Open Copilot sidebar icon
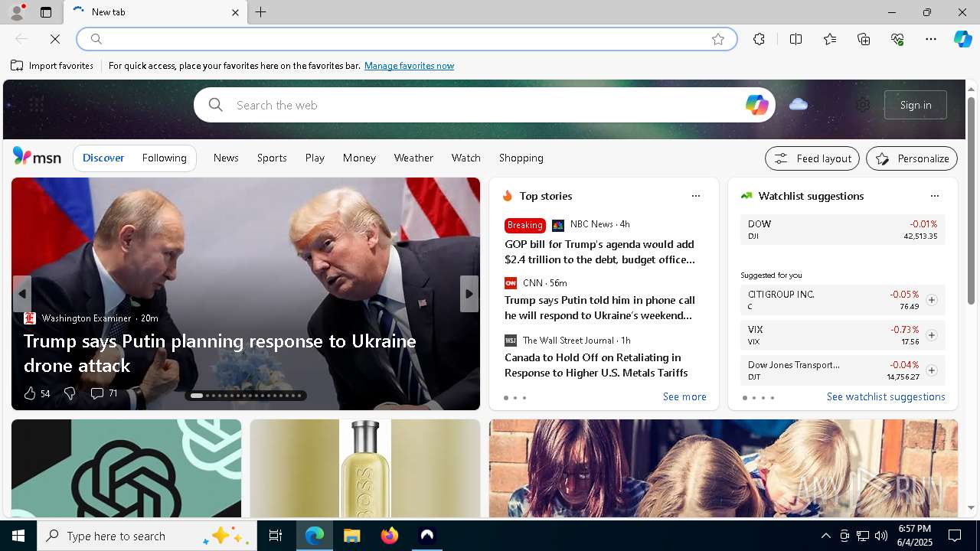Screen dimensions: 980x551 (x=962, y=39)
